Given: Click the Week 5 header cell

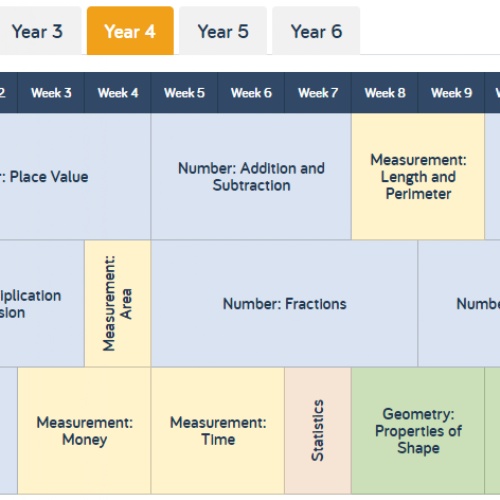Looking at the screenshot, I should [184, 93].
